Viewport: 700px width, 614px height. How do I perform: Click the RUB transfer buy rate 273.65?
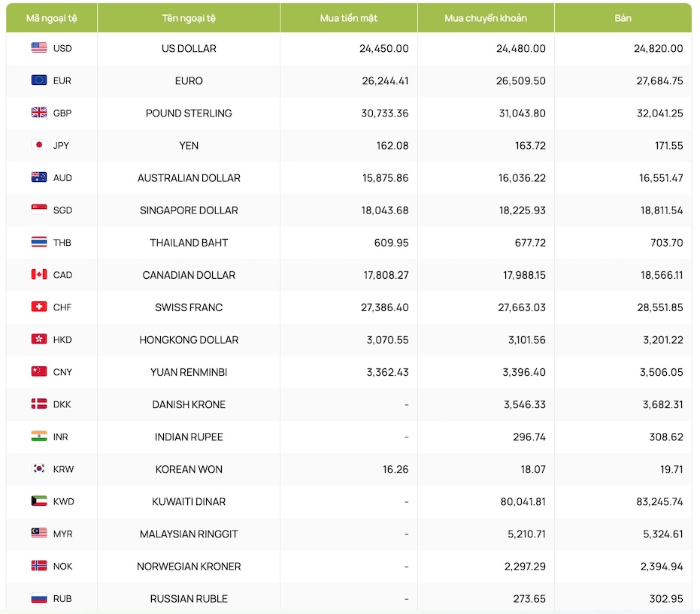click(x=529, y=598)
